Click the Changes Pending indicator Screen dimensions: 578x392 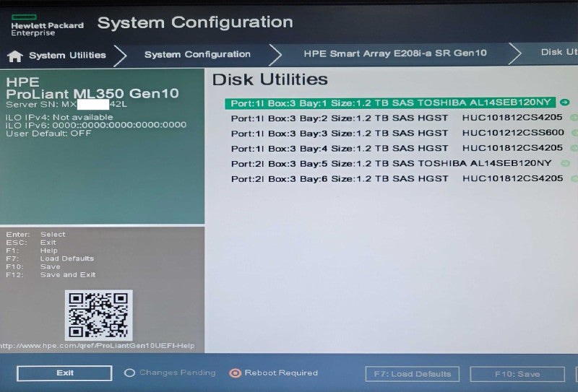point(170,373)
